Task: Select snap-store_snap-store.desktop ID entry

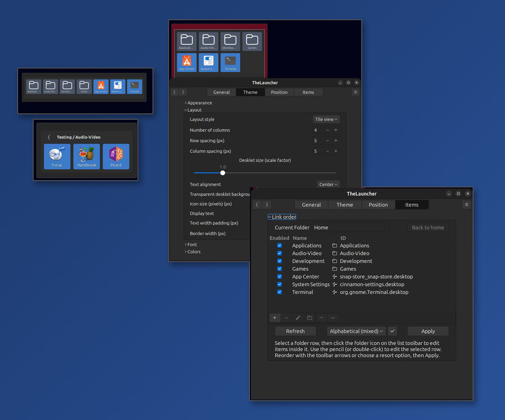Action: coord(376,277)
